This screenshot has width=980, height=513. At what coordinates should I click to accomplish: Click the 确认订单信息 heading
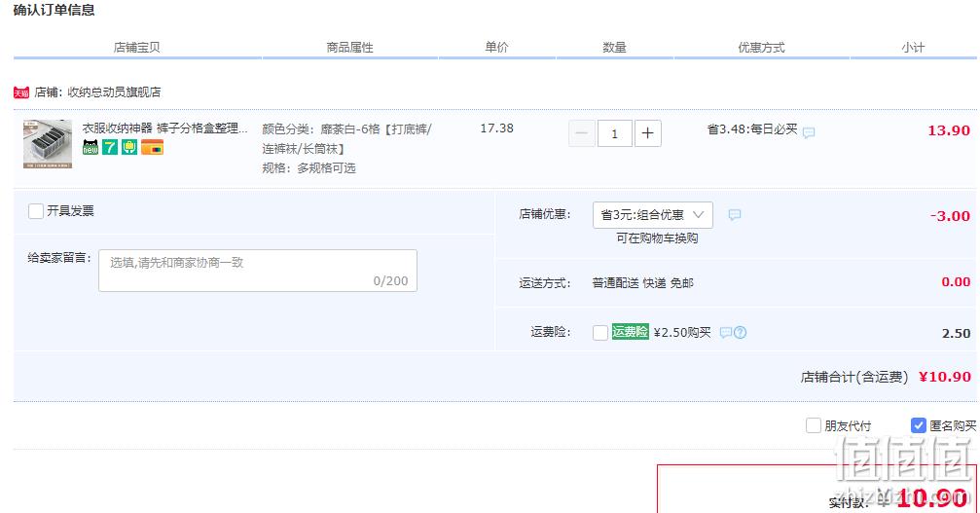(x=54, y=10)
